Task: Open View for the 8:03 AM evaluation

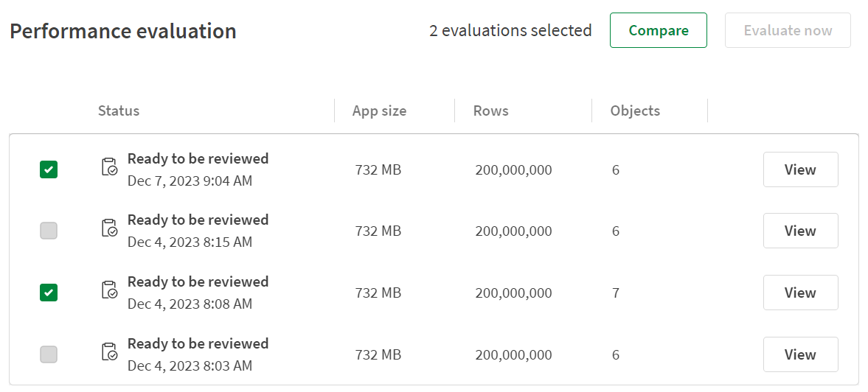Action: pos(800,354)
